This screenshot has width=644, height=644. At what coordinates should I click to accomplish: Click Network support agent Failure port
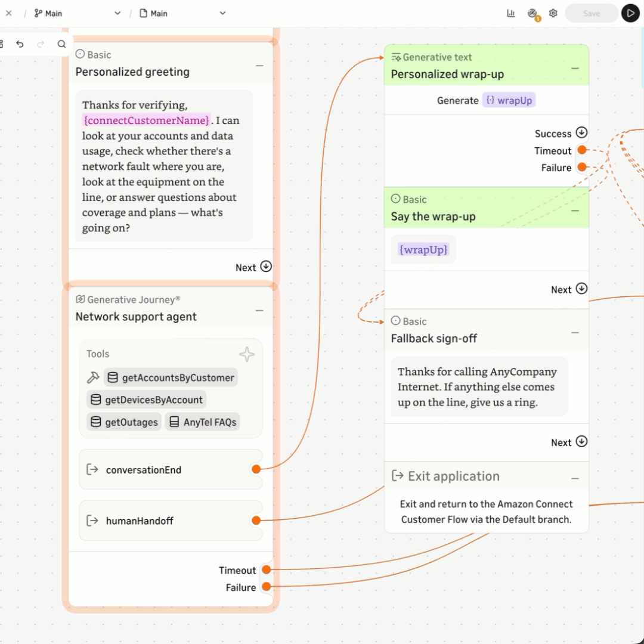pos(266,587)
